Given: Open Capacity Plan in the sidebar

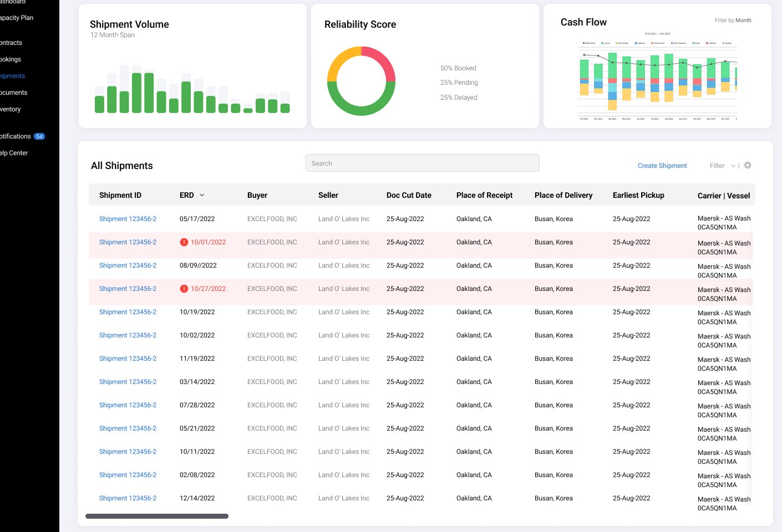Looking at the screenshot, I should (x=17, y=18).
